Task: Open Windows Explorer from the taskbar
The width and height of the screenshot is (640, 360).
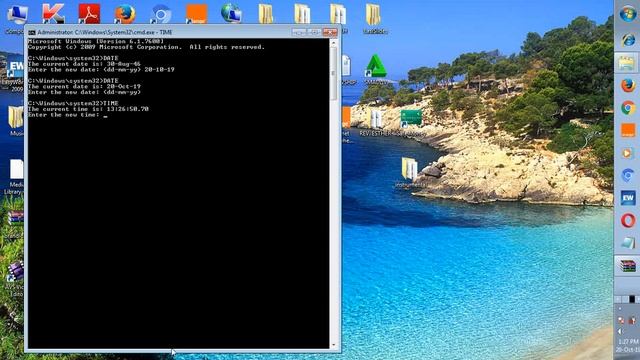Action: pyautogui.click(x=627, y=63)
